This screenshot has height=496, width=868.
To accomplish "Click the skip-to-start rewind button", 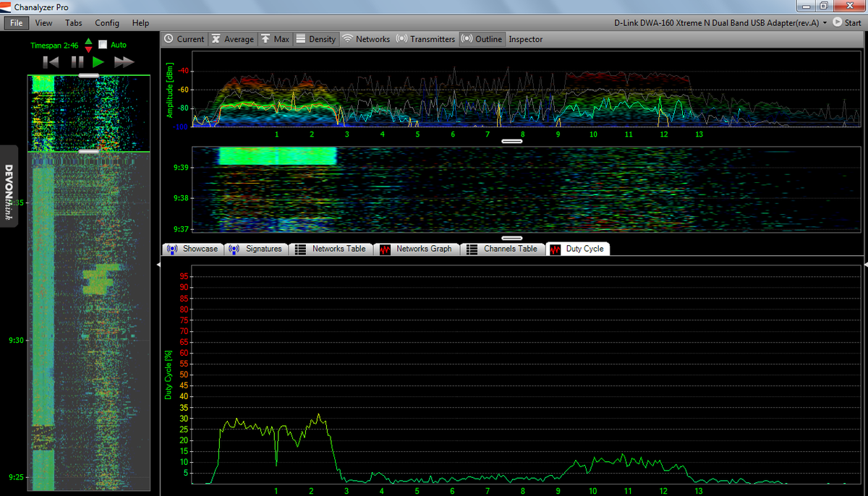I will click(x=51, y=61).
